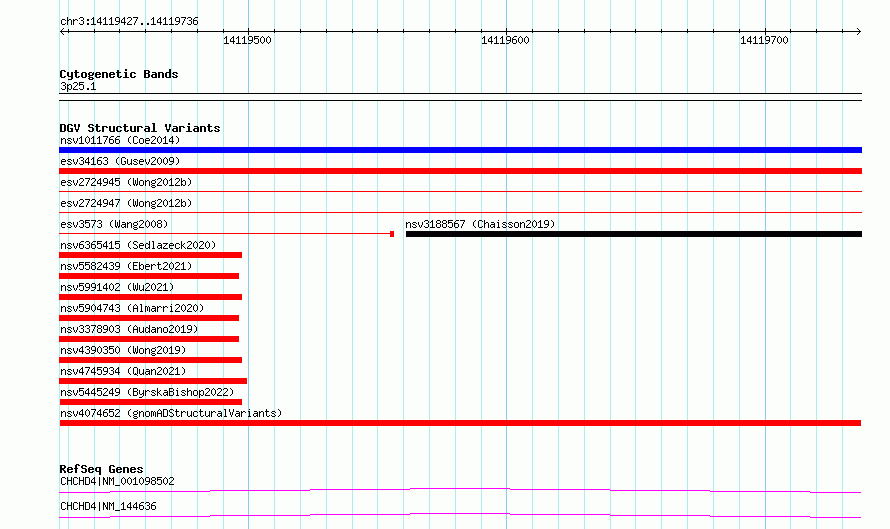Open nsv3378903 (Audano2019) label

(x=129, y=329)
